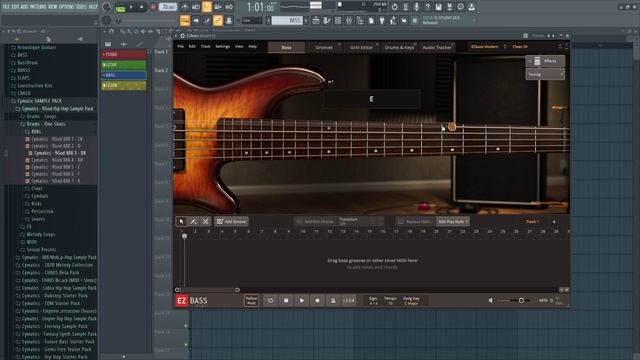Click the Track 1 tab in EZbass

(x=532, y=222)
